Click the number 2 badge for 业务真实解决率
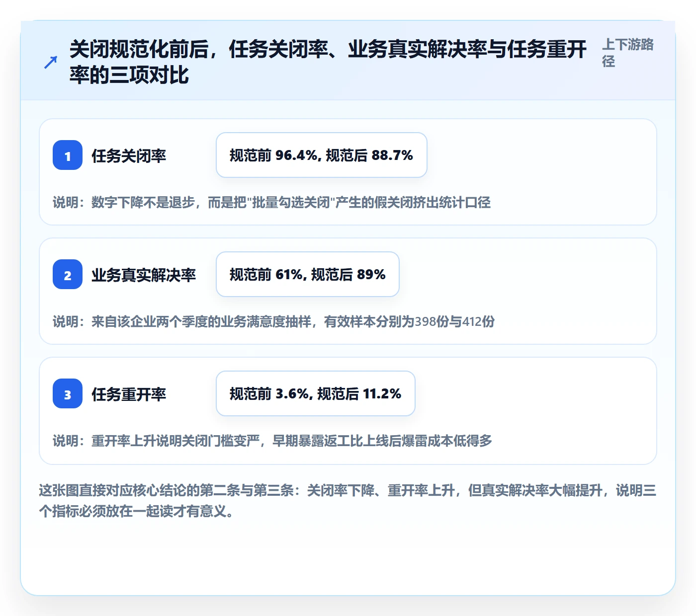Screen dimensions: 696x616 click(x=68, y=274)
